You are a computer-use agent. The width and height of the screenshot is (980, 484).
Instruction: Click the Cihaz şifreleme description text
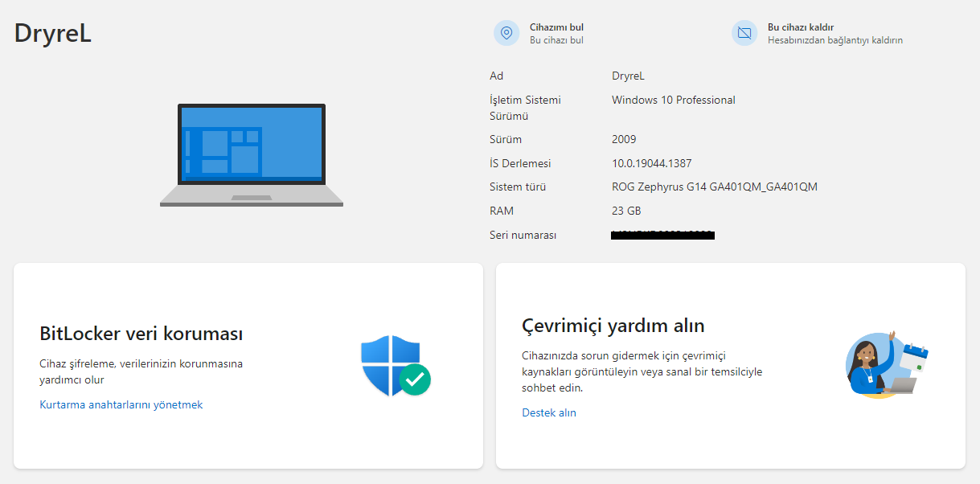click(141, 371)
